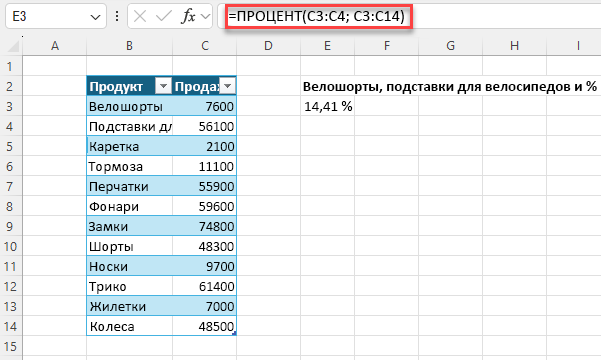Image resolution: width=601 pixels, height=360 pixels.
Task: Select row 8 header
Action: pos(11,206)
